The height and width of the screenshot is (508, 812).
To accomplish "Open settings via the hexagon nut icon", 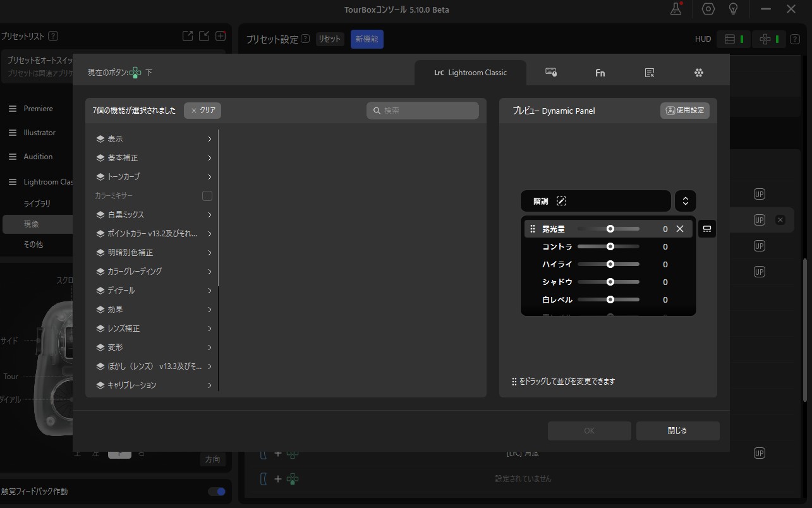I will click(708, 9).
